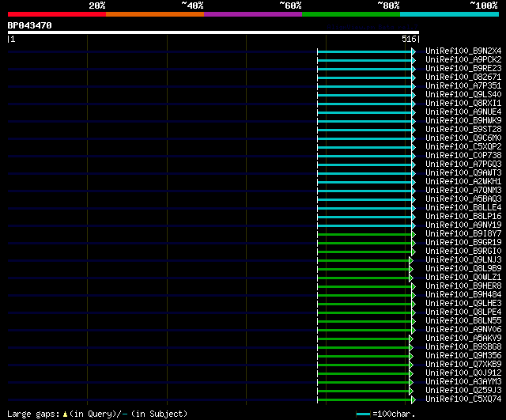Open hit UniRef100_A9PCK2
The height and width of the screenshot is (420, 506).
pos(463,60)
